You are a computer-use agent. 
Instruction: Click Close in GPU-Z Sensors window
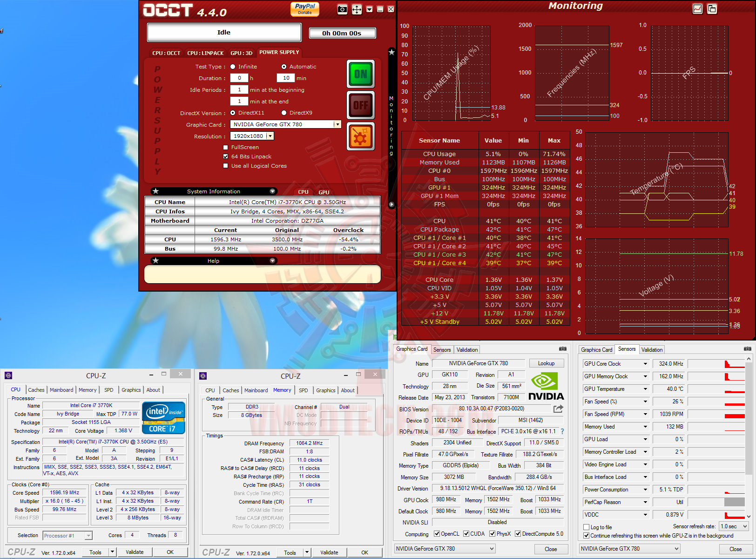click(736, 549)
